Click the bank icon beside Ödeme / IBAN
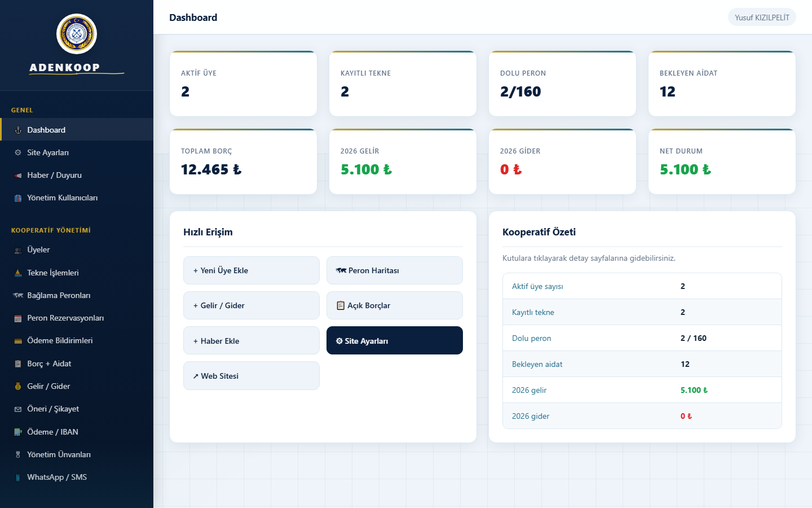Viewport: 812px width, 508px height. coord(18,432)
